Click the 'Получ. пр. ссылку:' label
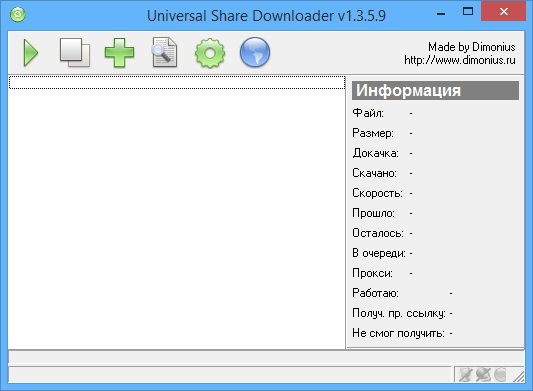This screenshot has width=533, height=391. click(399, 313)
